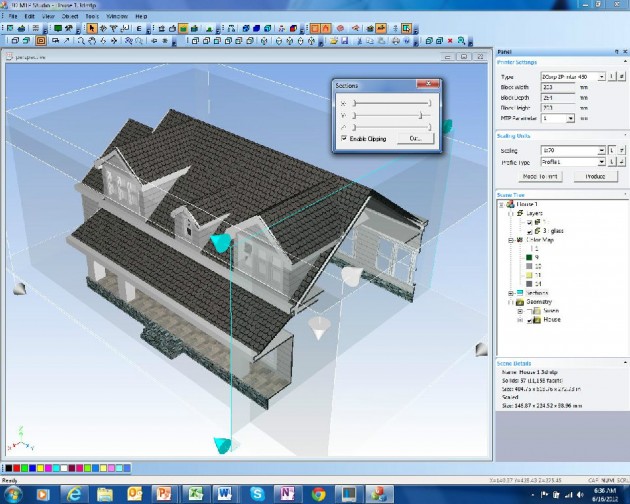Open Internet Explorer from the taskbar

click(x=73, y=493)
